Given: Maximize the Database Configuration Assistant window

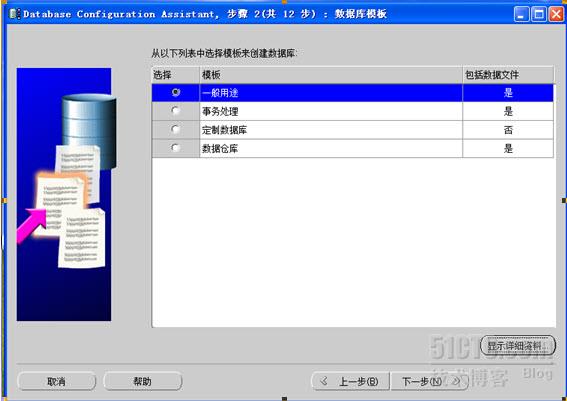Looking at the screenshot, I should click(539, 14).
